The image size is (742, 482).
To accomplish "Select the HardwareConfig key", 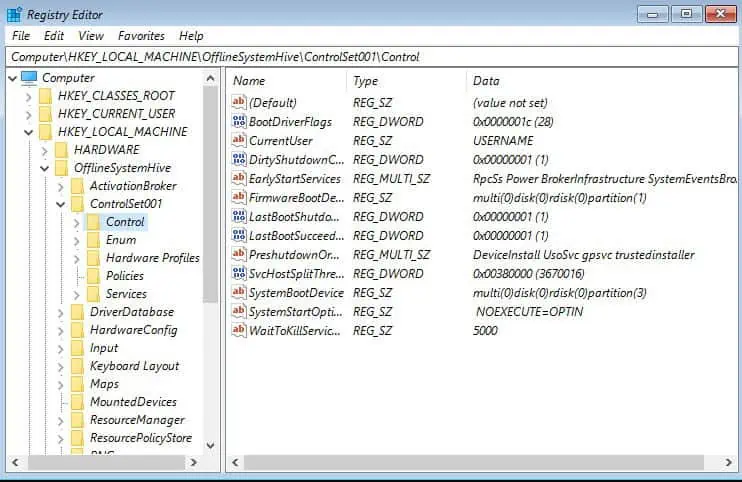I will coord(133,330).
